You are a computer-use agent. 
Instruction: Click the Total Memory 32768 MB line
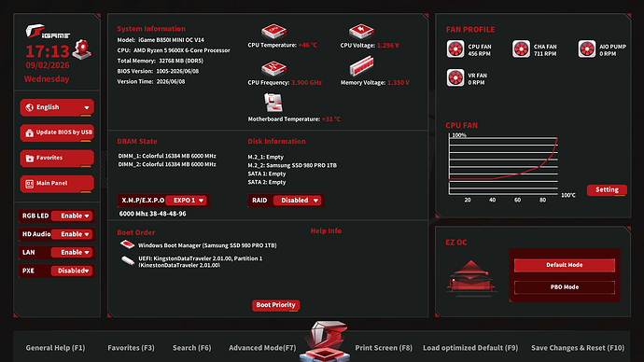coord(161,61)
